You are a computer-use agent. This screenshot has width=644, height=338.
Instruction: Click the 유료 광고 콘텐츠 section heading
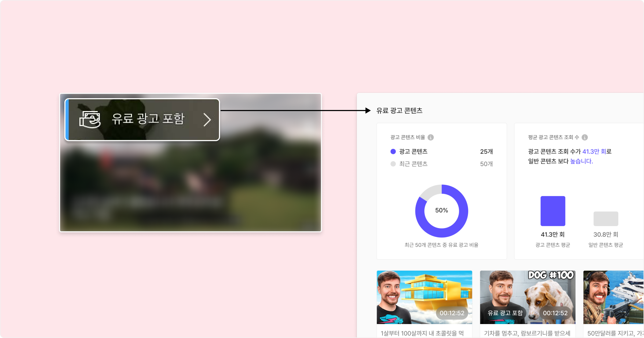point(399,111)
